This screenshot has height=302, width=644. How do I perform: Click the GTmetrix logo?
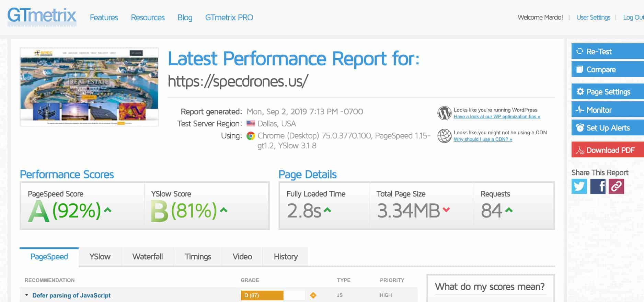pyautogui.click(x=42, y=17)
